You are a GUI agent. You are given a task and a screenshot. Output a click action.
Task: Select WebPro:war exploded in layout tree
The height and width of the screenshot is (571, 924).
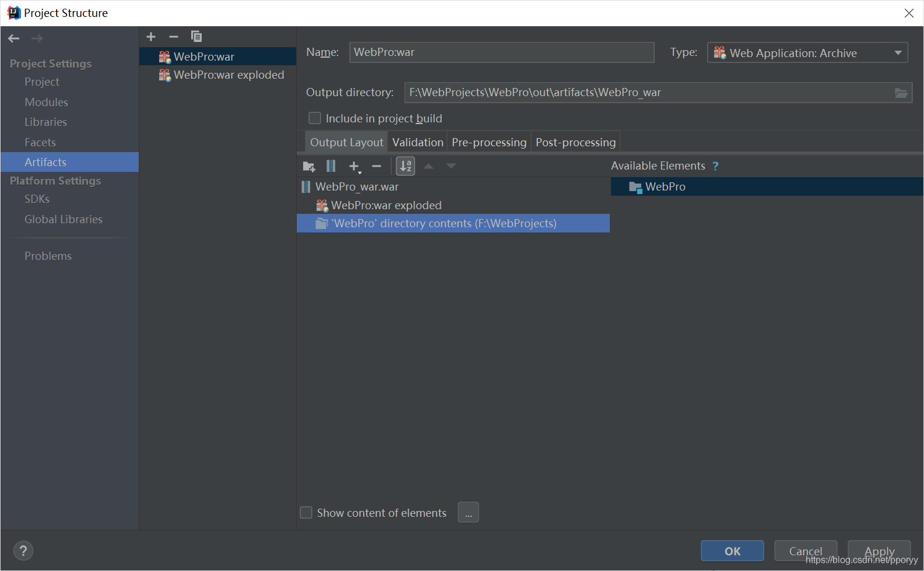[379, 206]
